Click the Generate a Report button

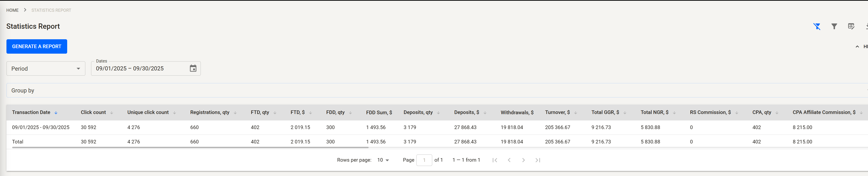37,47
